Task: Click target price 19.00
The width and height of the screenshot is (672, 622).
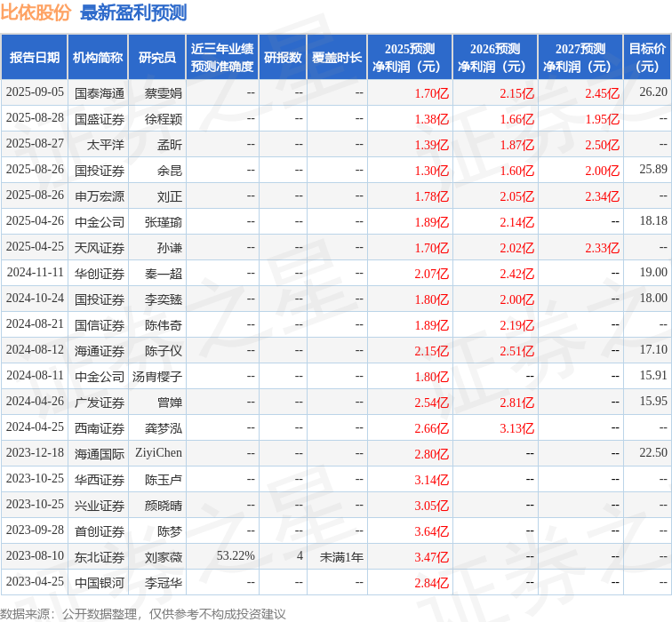Action: coord(653,272)
